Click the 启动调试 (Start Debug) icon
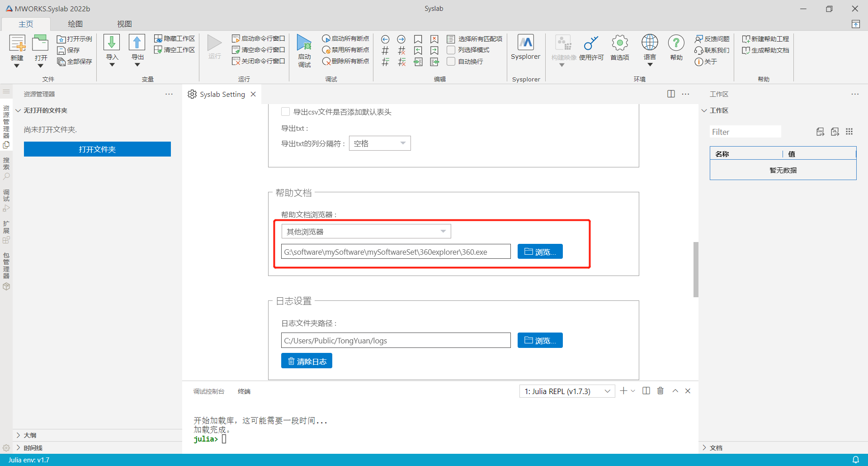This screenshot has width=868, height=466. click(x=304, y=43)
